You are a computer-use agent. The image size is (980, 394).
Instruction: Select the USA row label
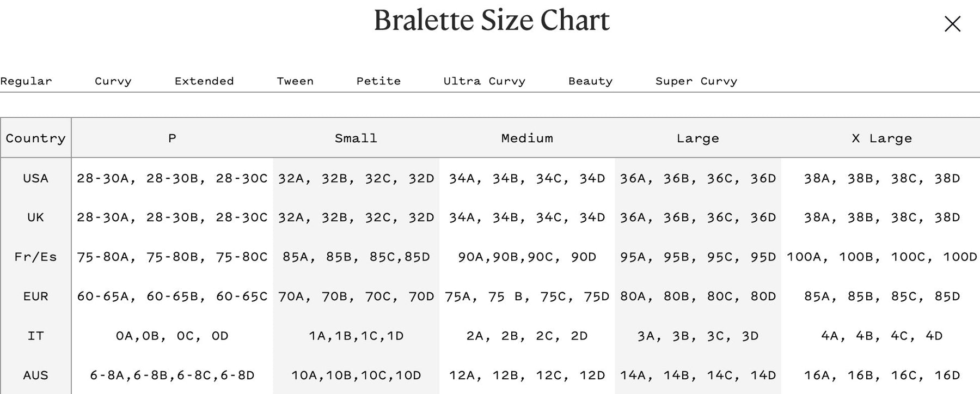pos(35,178)
